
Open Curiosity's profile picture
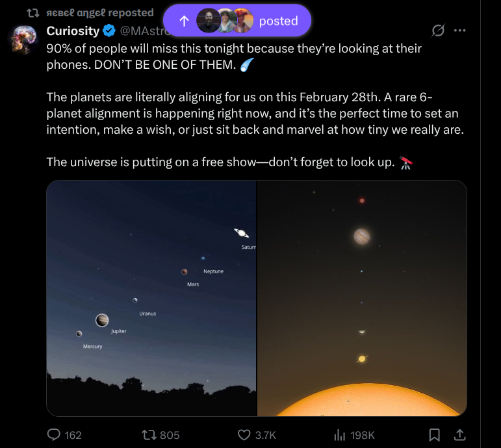[25, 38]
